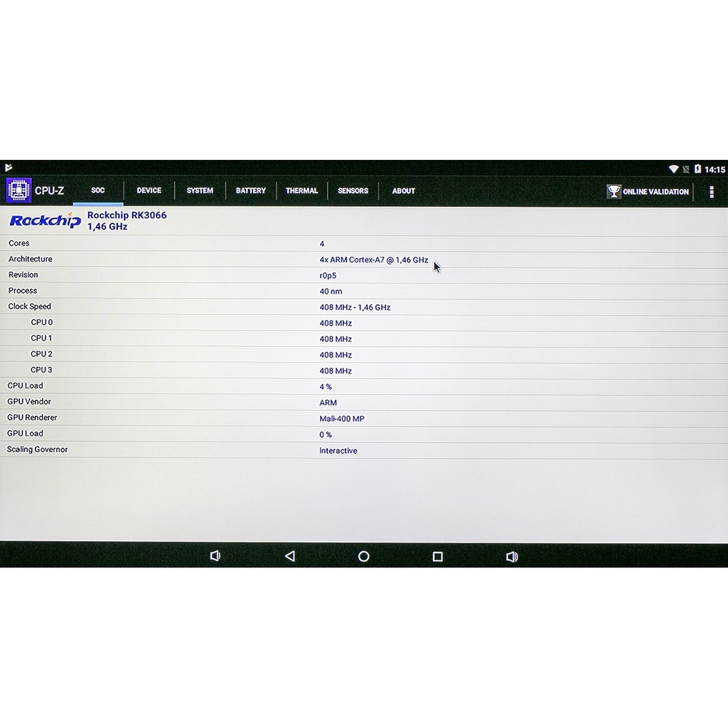728x728 pixels.
Task: Click the CPU-Z app title
Action: coord(49,191)
